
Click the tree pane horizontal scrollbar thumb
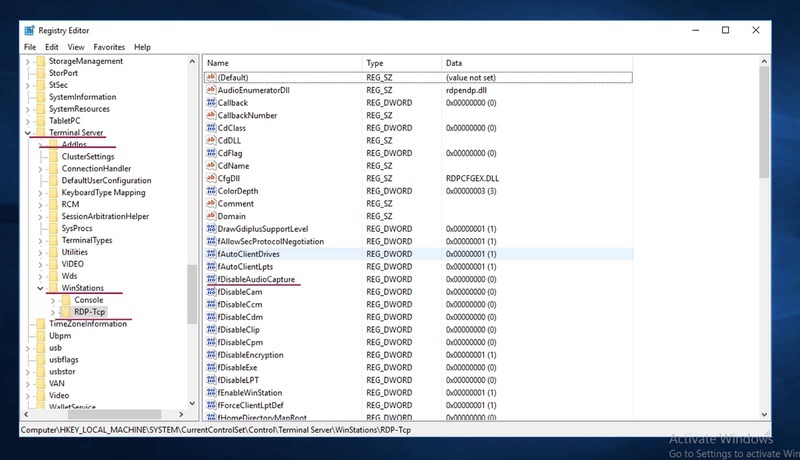click(x=114, y=414)
